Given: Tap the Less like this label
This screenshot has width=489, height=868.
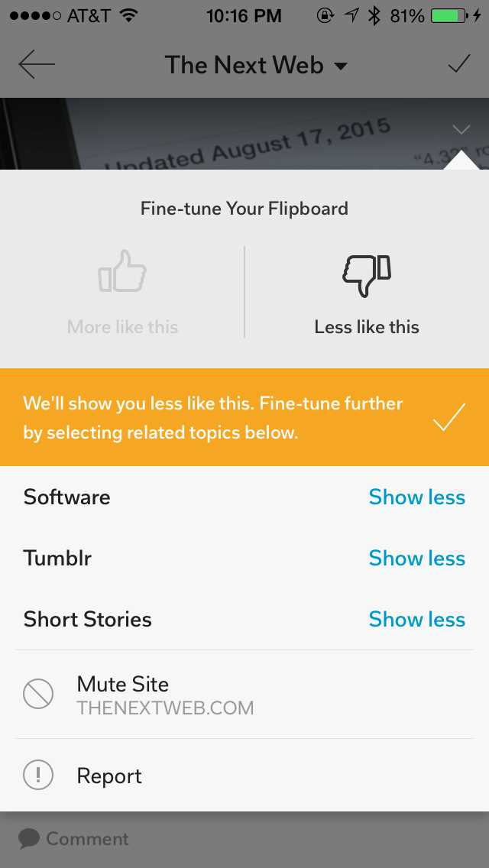Looking at the screenshot, I should (x=367, y=327).
